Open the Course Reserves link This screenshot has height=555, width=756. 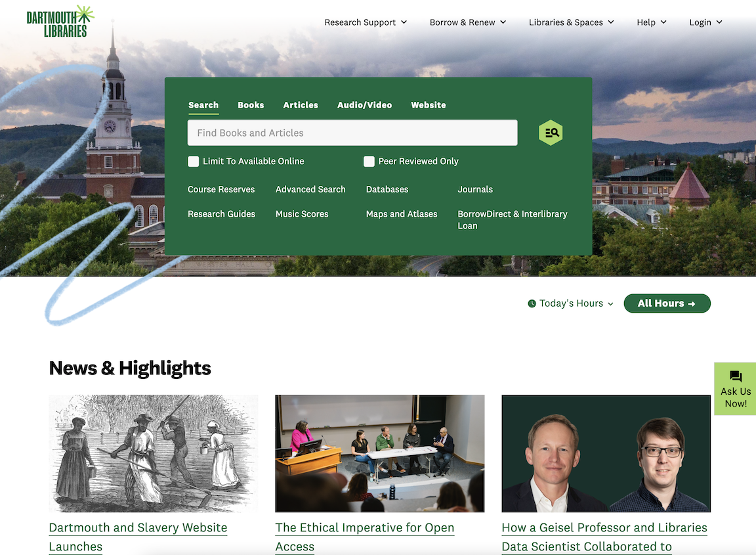tap(220, 189)
